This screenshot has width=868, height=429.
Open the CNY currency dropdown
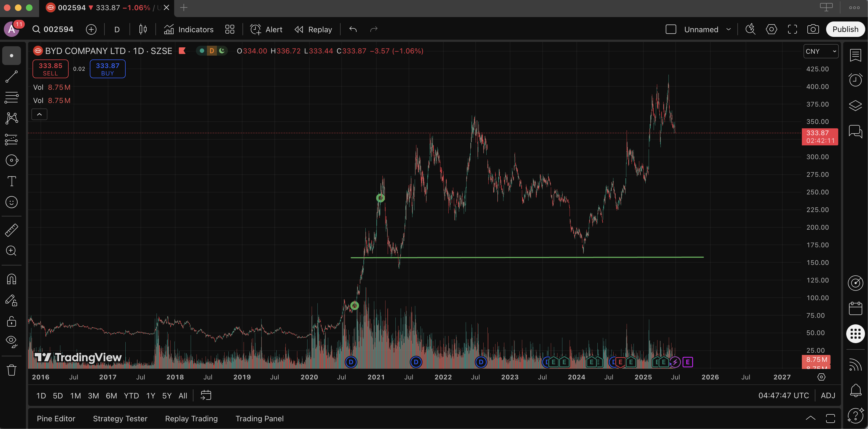[x=821, y=51]
